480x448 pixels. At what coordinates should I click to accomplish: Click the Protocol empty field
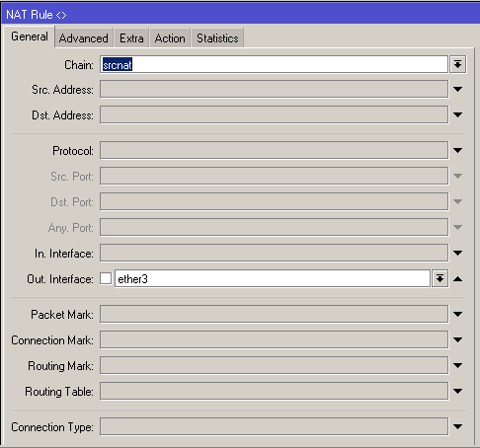click(x=274, y=150)
